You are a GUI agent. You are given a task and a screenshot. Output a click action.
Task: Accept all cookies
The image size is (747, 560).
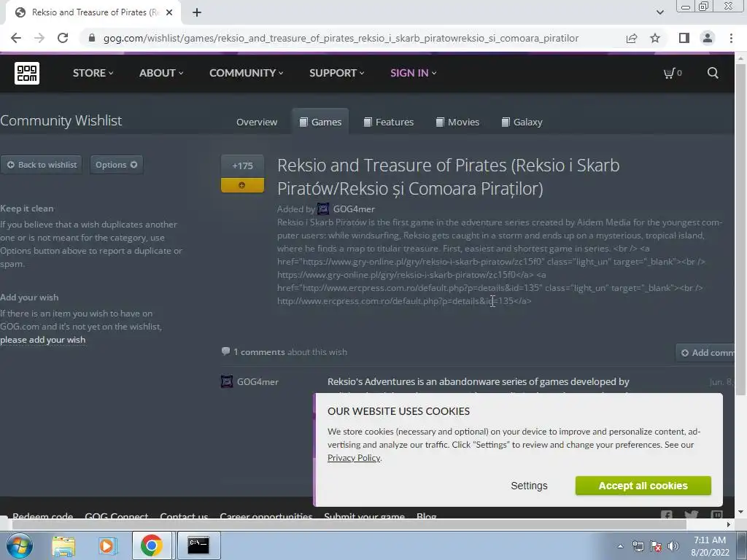click(643, 486)
